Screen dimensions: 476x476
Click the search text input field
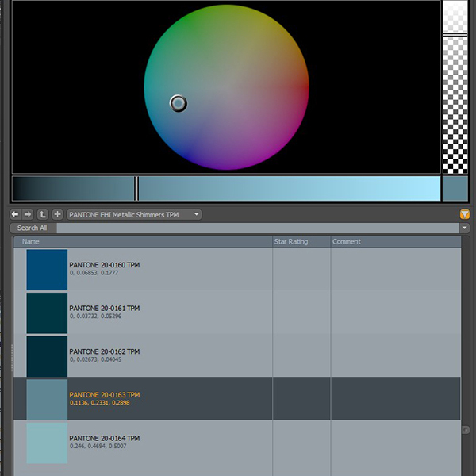258,228
